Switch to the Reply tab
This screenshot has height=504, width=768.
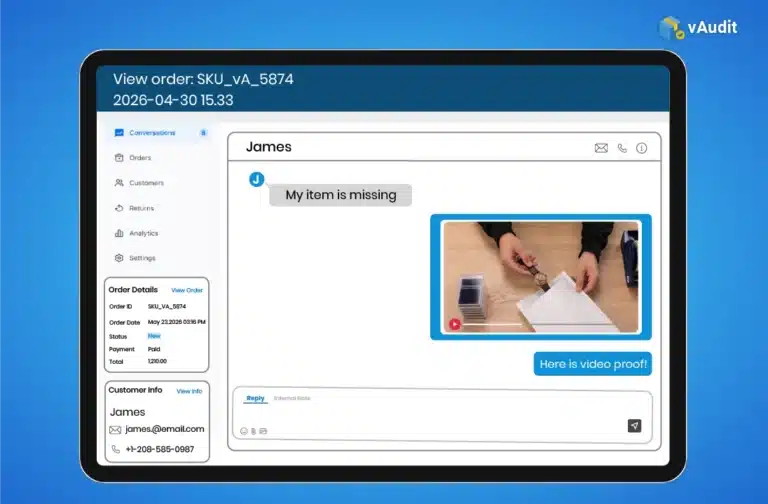point(255,398)
